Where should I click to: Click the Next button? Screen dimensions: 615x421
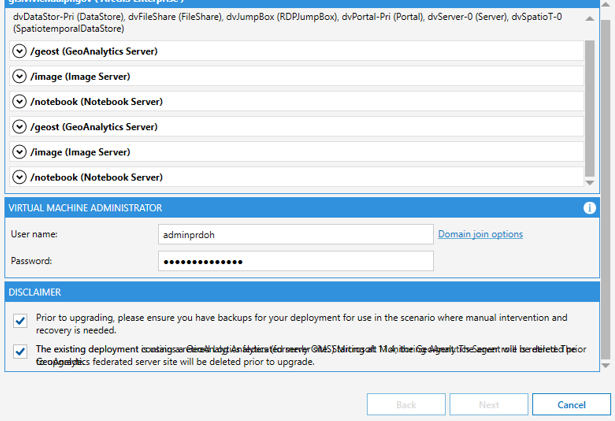click(x=489, y=404)
